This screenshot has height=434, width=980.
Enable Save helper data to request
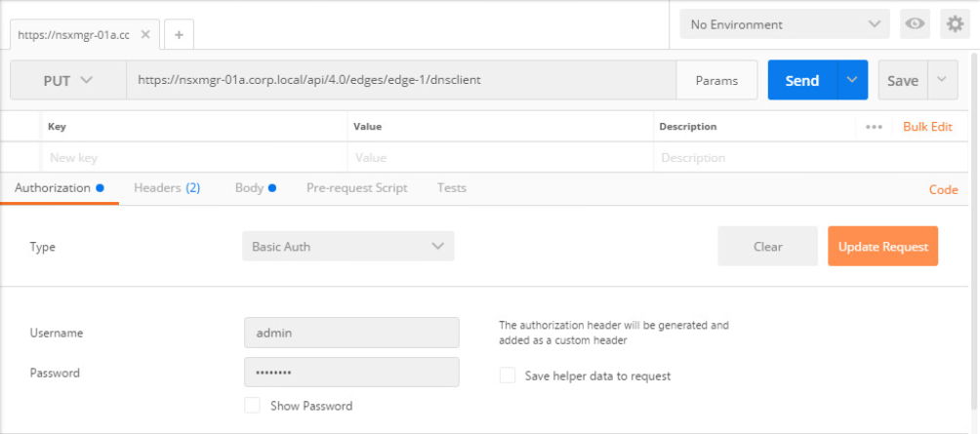508,375
